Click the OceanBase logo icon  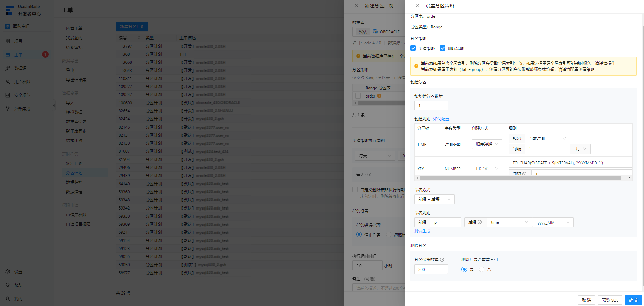pyautogui.click(x=10, y=10)
